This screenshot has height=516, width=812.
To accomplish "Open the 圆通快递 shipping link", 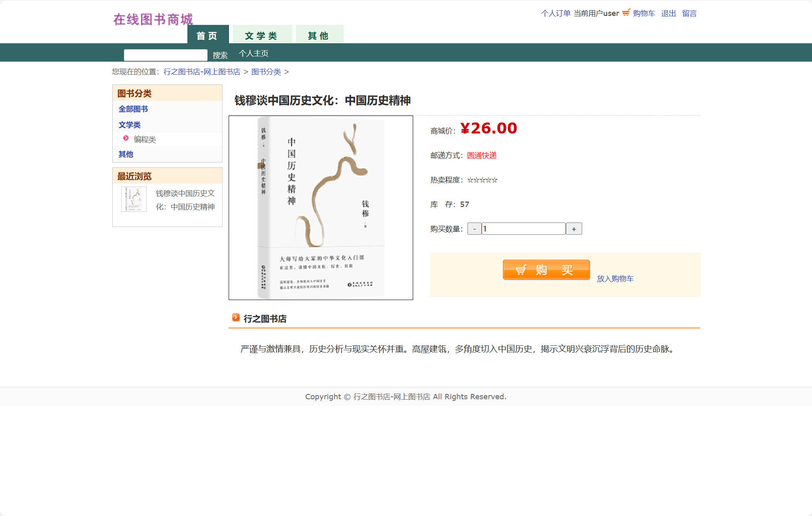I will (481, 156).
